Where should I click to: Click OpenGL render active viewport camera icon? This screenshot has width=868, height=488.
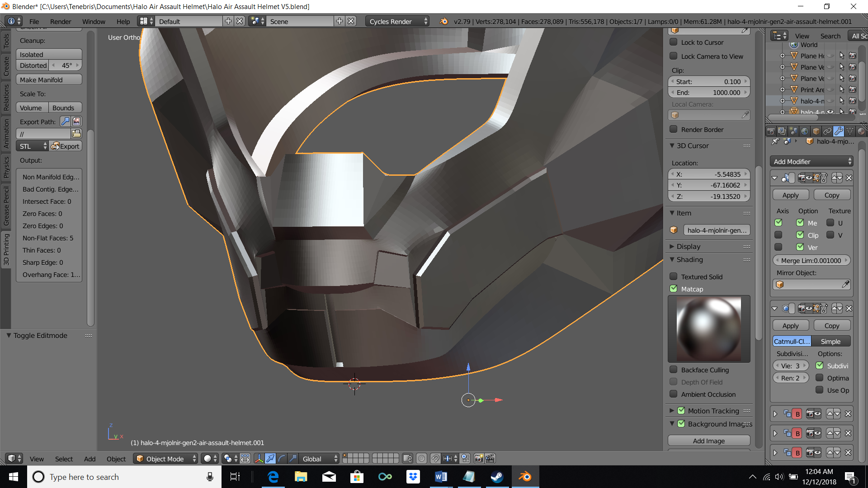[479, 459]
